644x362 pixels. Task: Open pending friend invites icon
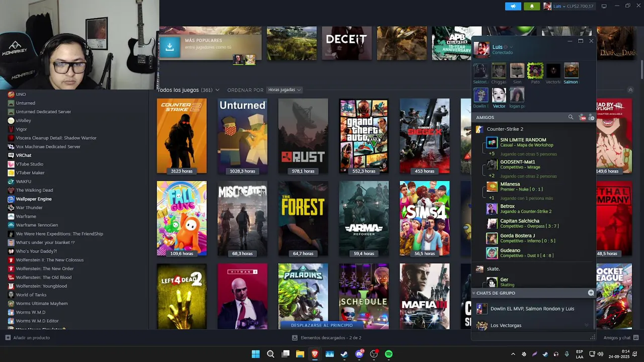(582, 117)
